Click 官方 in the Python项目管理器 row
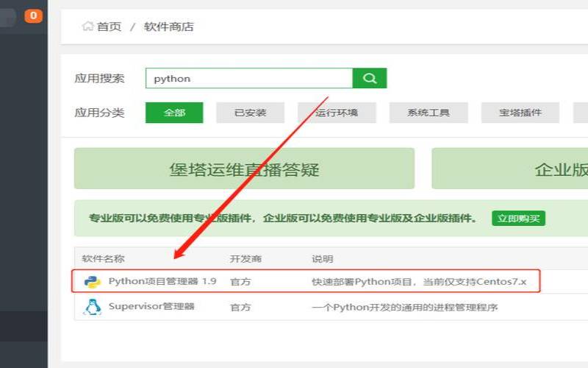The width and height of the screenshot is (588, 368). pos(240,282)
